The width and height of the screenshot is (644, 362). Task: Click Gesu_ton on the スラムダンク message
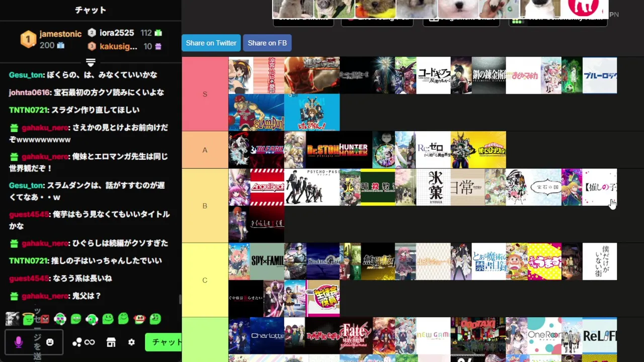coord(26,186)
